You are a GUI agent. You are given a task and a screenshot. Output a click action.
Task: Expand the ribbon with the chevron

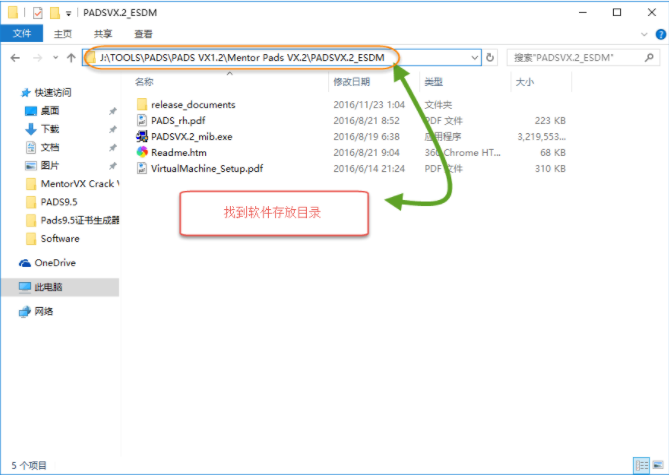(644, 35)
